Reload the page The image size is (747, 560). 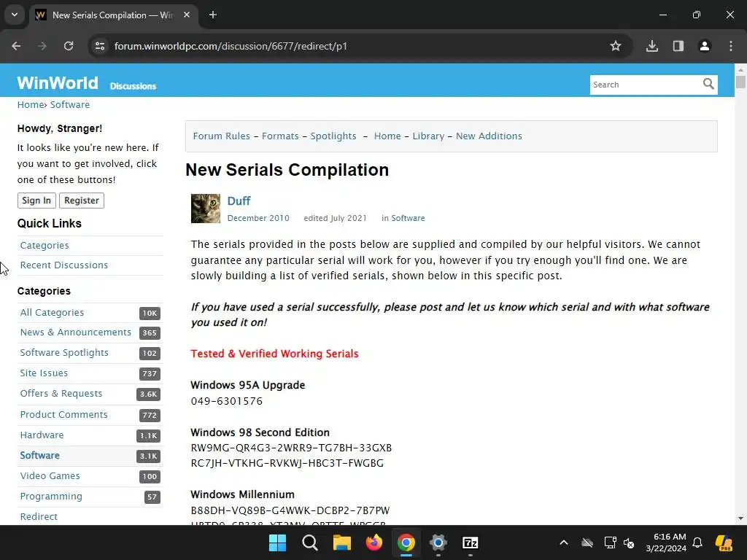tap(69, 46)
